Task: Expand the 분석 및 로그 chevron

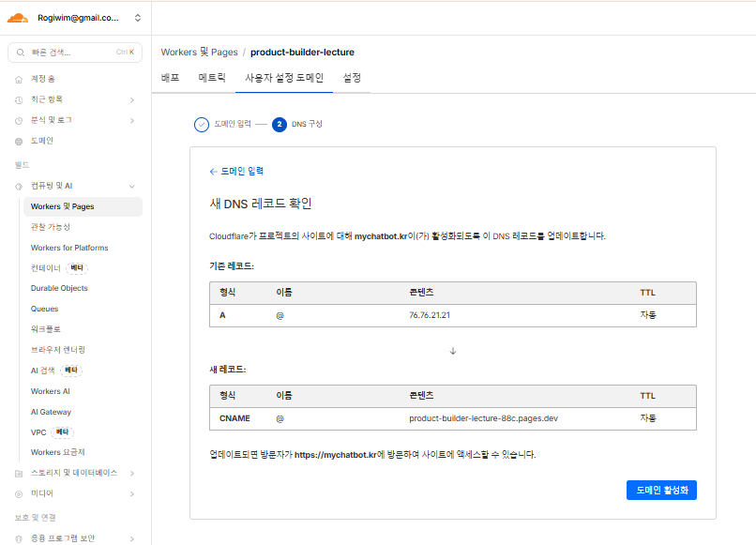Action: [x=132, y=121]
